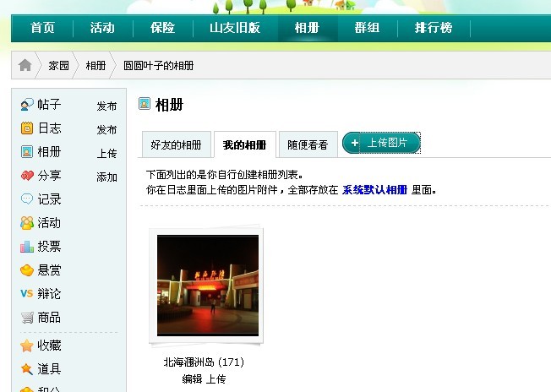Click the 分享 heart icon
The image size is (551, 392).
pyautogui.click(x=27, y=175)
